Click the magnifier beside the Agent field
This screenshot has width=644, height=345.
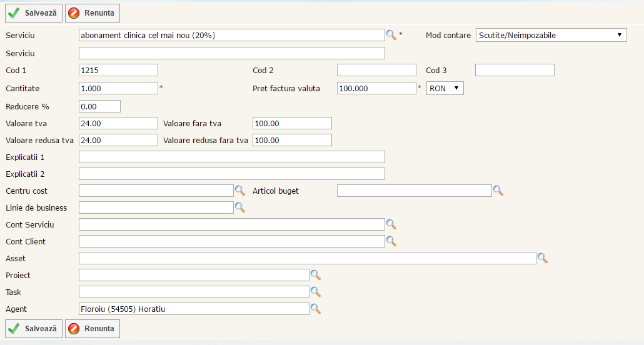(315, 309)
